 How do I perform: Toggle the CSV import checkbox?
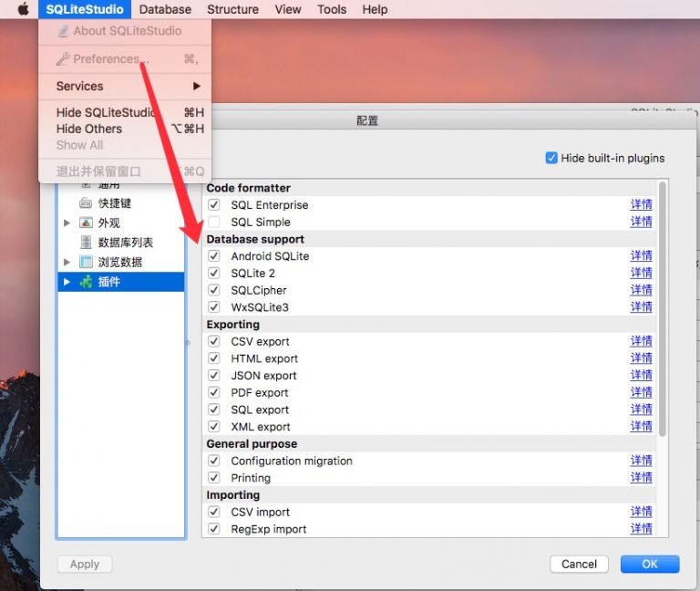(214, 512)
